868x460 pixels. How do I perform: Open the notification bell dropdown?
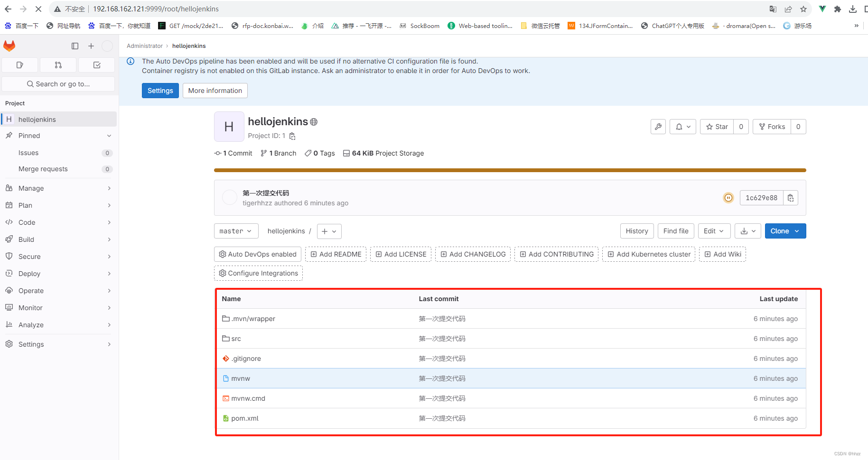(683, 127)
